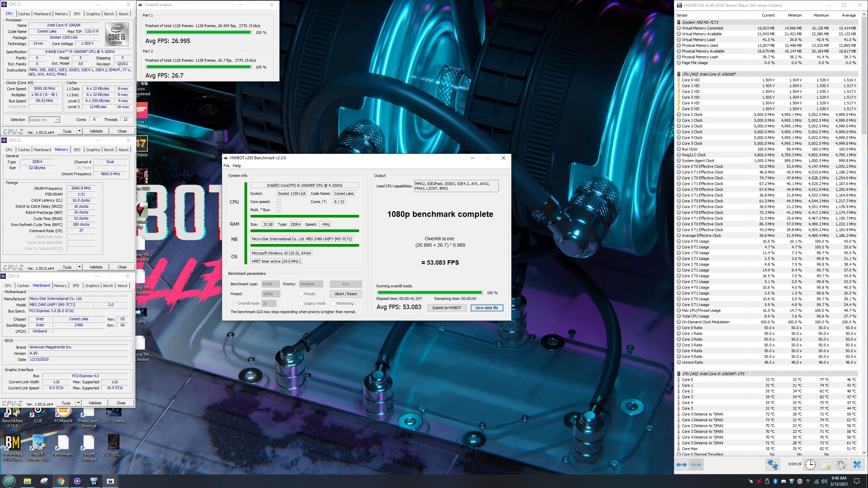Select Core 0 VID sensor row
Viewport: 868px width, 488px height.
click(x=767, y=80)
